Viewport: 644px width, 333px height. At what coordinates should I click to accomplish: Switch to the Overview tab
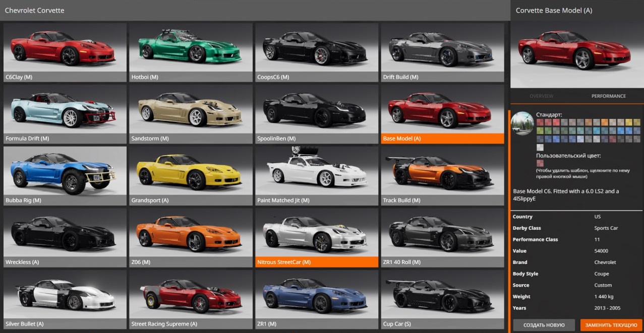coord(541,96)
